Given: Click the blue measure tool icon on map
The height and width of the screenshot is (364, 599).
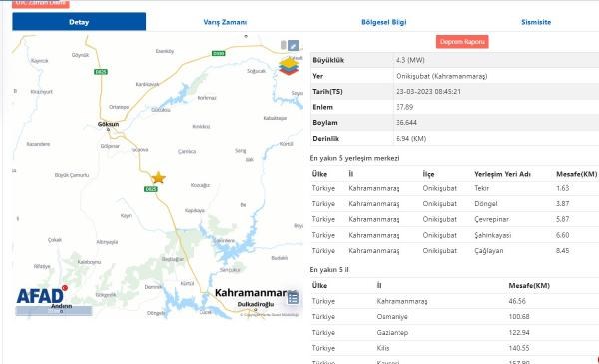Looking at the screenshot, I should pyautogui.click(x=293, y=46).
